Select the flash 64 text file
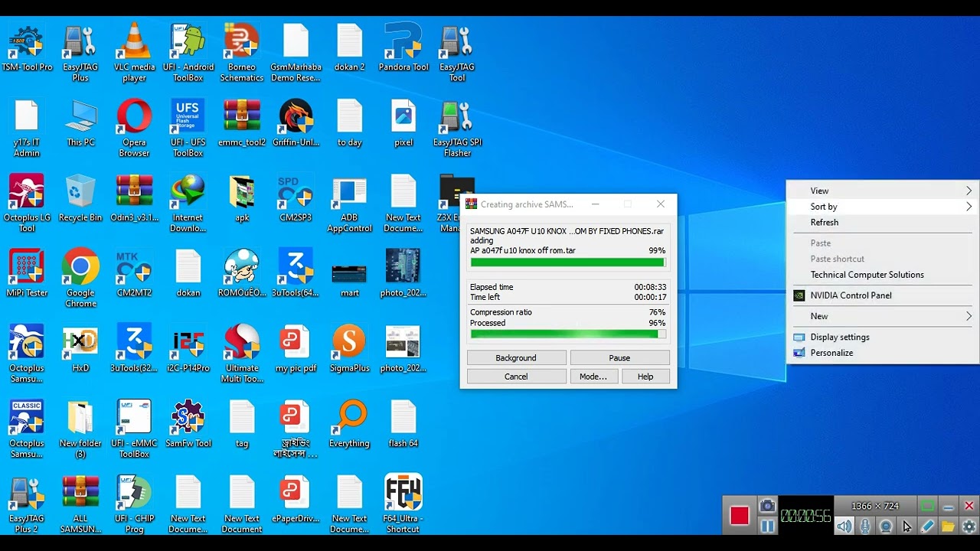 point(403,424)
